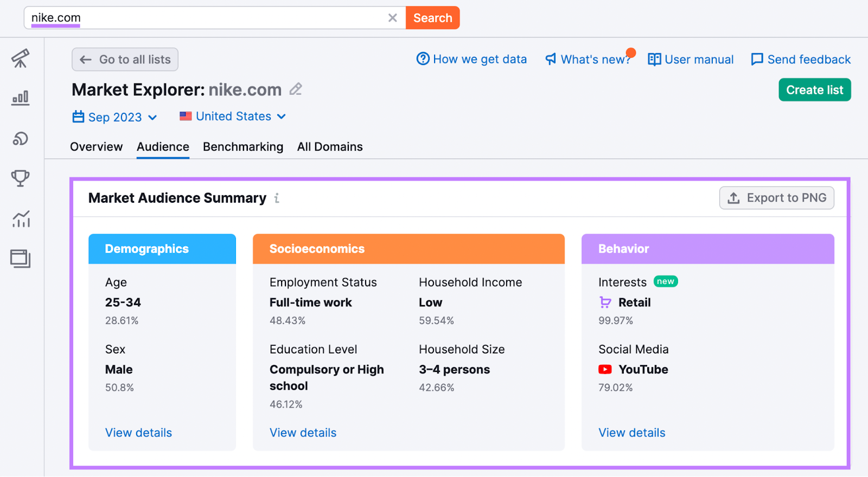Clear the nike.com search field with X
The height and width of the screenshot is (477, 868).
pyautogui.click(x=393, y=18)
